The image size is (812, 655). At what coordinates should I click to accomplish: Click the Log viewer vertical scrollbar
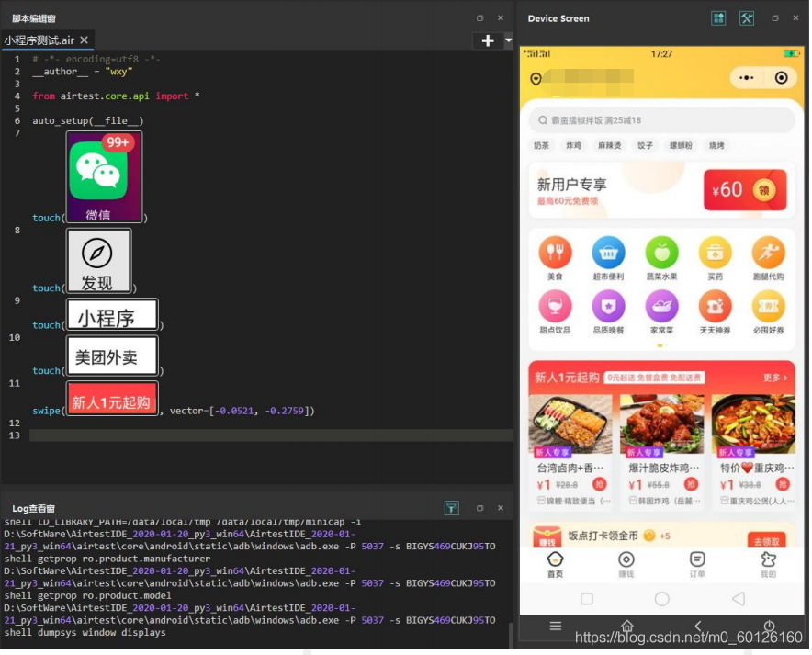click(511, 634)
